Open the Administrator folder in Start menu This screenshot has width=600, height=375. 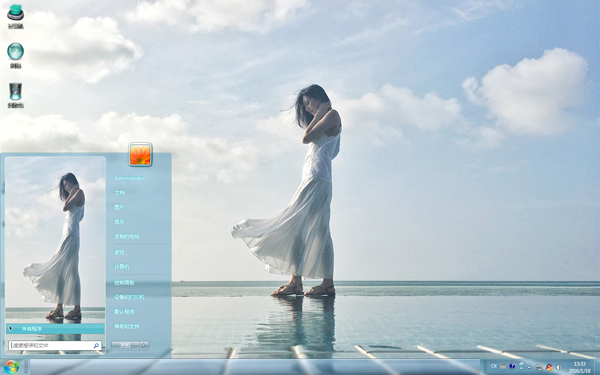129,178
